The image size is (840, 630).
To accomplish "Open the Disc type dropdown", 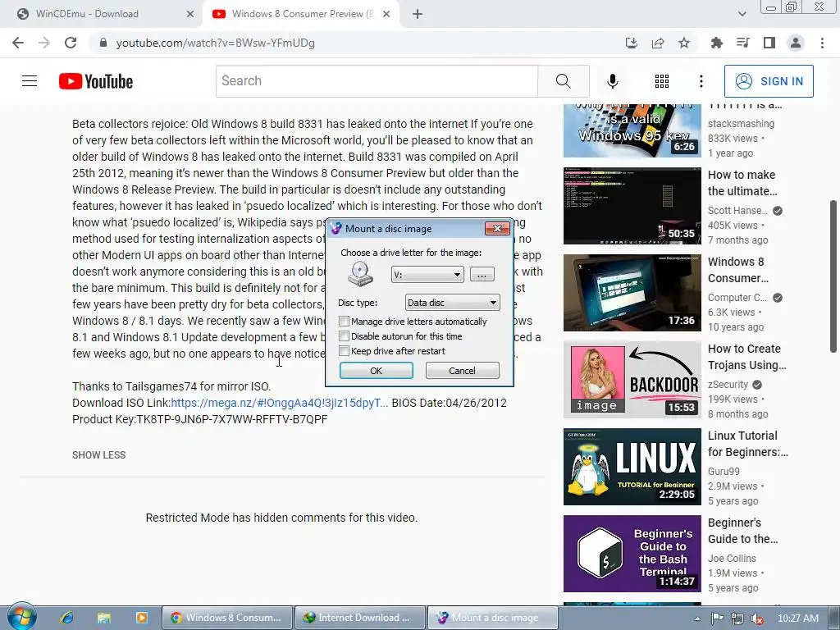I will [x=452, y=303].
